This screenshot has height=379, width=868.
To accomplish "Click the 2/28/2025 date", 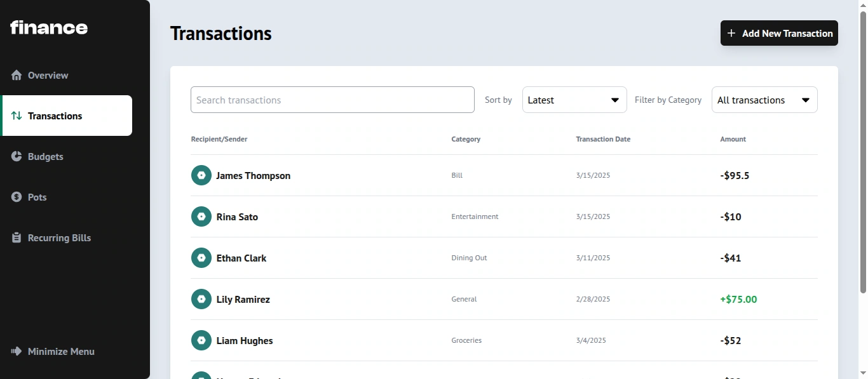I will click(593, 299).
